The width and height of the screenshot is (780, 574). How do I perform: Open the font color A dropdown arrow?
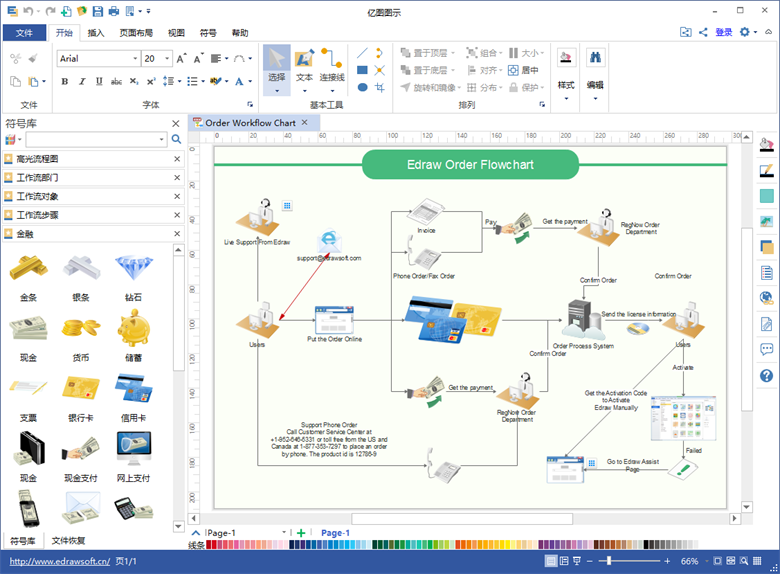pos(250,81)
